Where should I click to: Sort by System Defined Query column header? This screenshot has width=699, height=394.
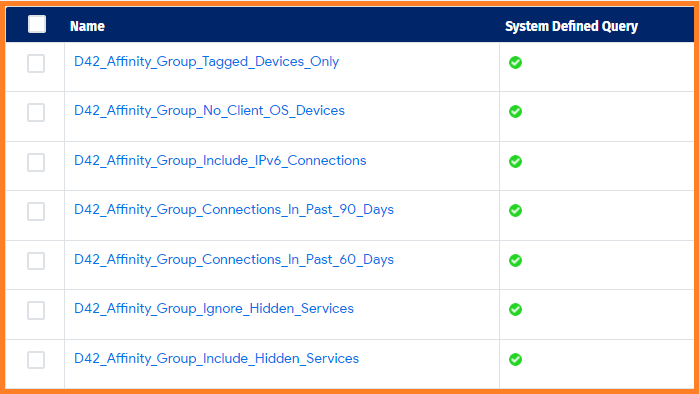[x=572, y=26]
